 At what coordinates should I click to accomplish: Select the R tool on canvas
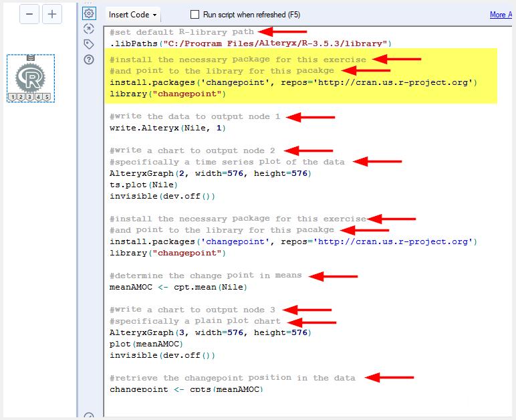pos(30,78)
